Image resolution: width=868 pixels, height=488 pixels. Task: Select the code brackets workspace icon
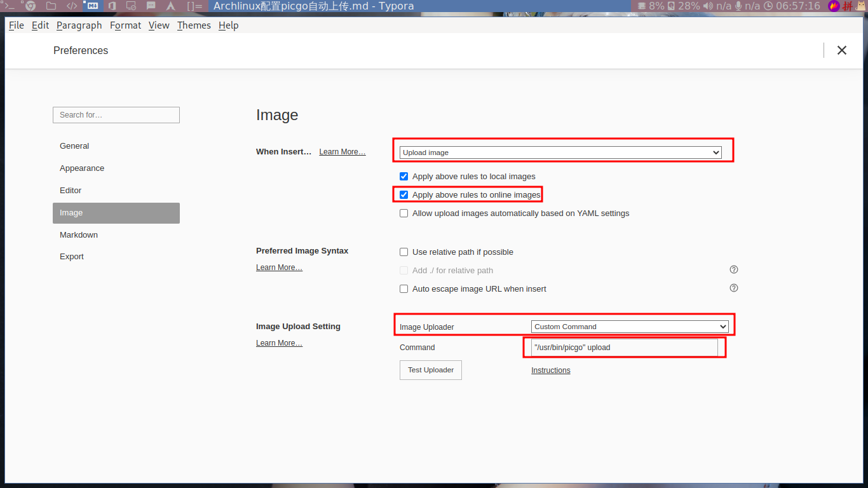coord(72,6)
